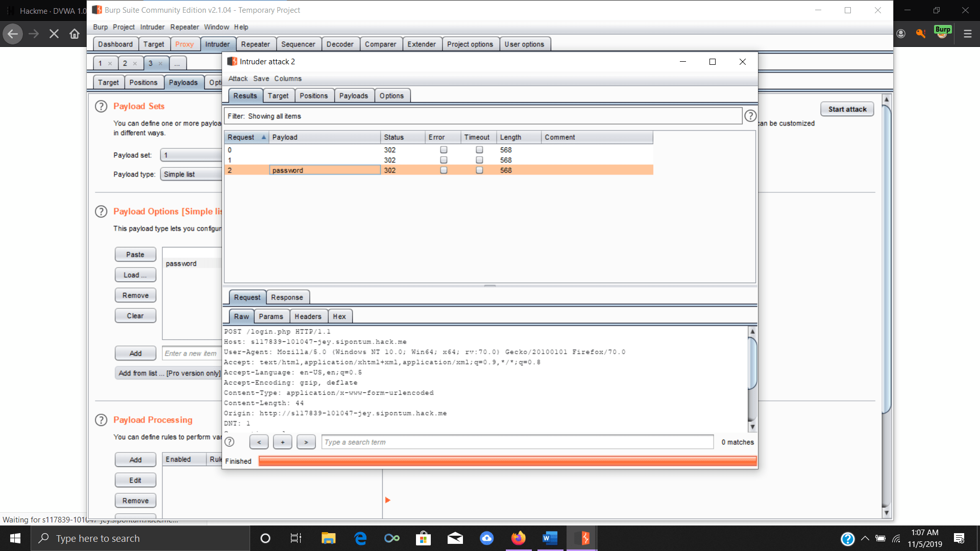Click Edit button in Payload Processing
The height and width of the screenshot is (551, 980).
point(135,481)
